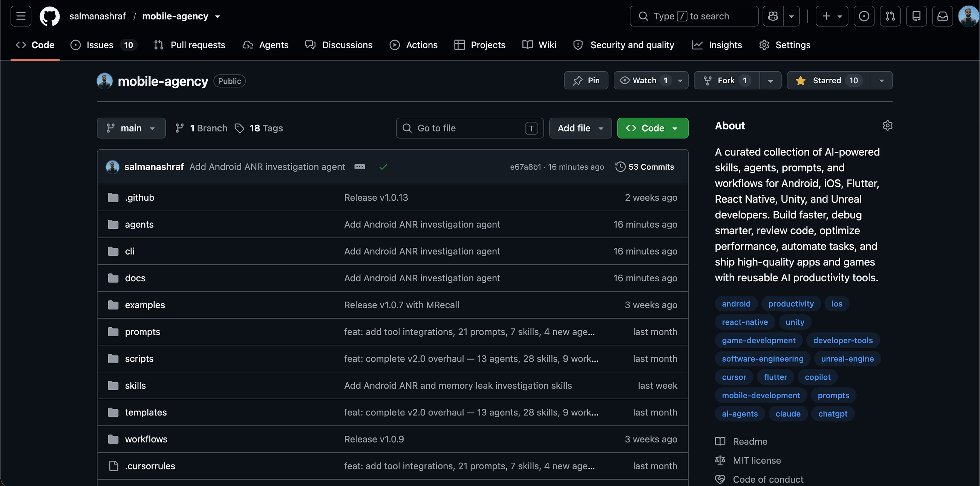980x486 pixels.
Task: View the 18 Tags list
Action: coord(259,128)
